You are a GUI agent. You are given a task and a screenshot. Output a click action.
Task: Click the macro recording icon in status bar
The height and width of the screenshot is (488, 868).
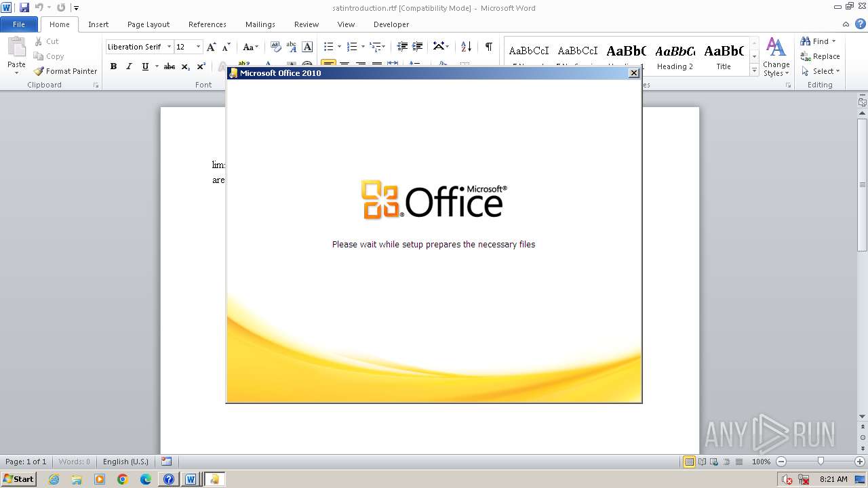166,462
